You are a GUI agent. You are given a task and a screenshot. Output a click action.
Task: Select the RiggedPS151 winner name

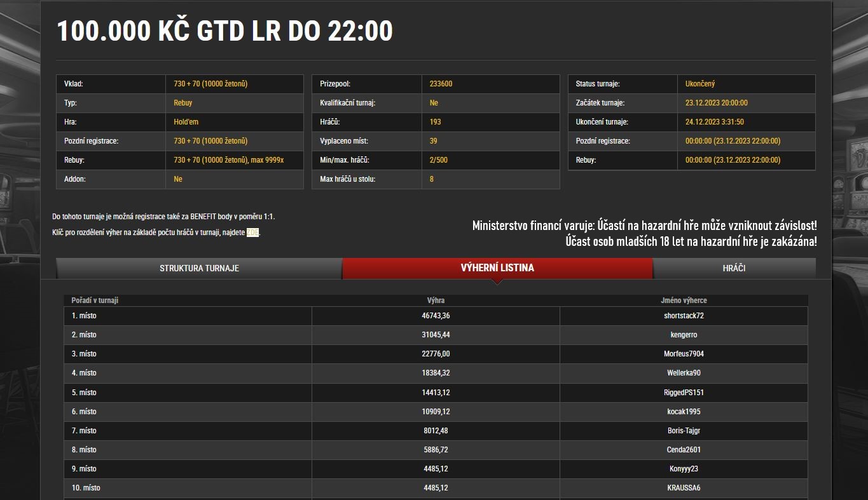(684, 393)
